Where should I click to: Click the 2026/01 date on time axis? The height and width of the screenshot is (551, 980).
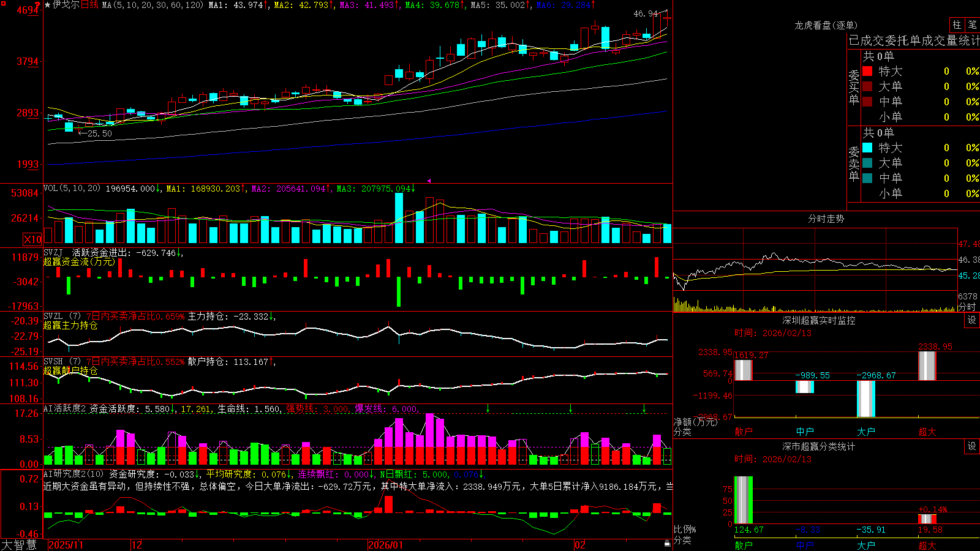tap(386, 545)
